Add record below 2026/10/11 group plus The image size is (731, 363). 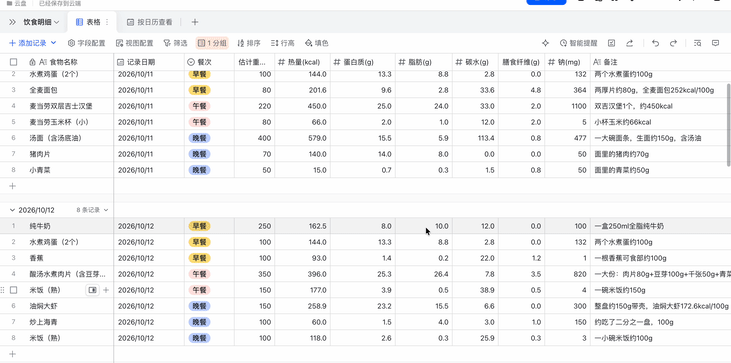point(13,186)
